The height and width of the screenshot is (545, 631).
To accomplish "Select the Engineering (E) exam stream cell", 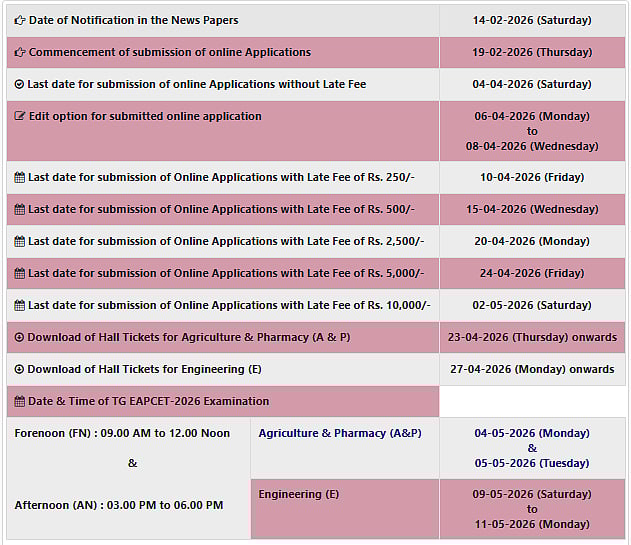I will point(298,495).
